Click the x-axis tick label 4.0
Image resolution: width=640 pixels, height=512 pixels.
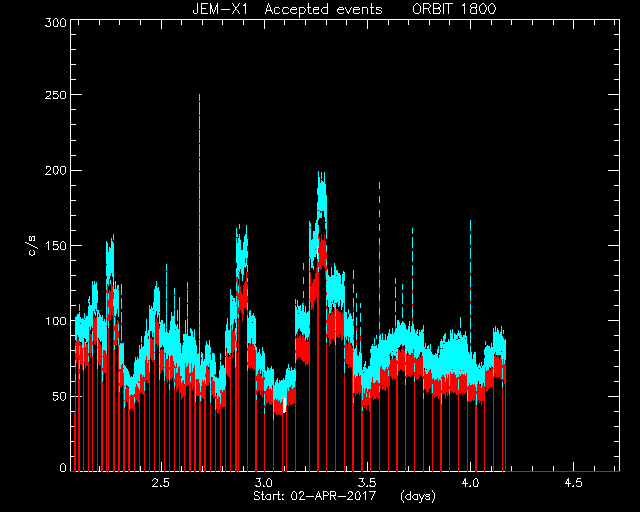coord(470,483)
